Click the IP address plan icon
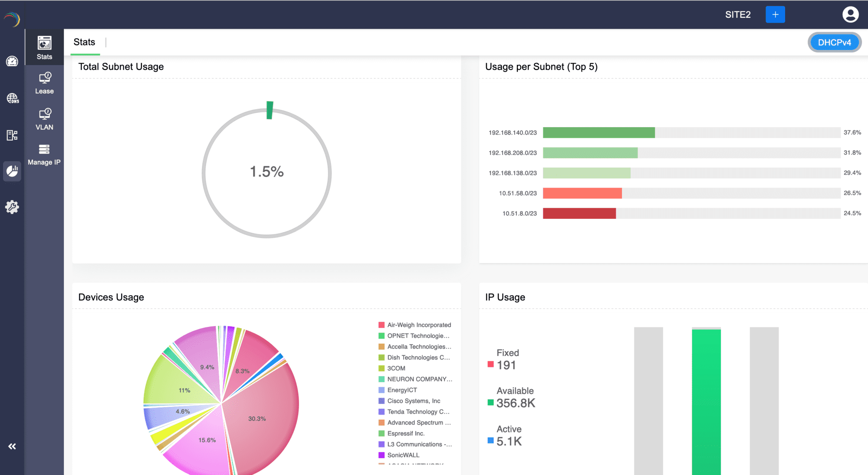This screenshot has height=475, width=868. pos(12,135)
